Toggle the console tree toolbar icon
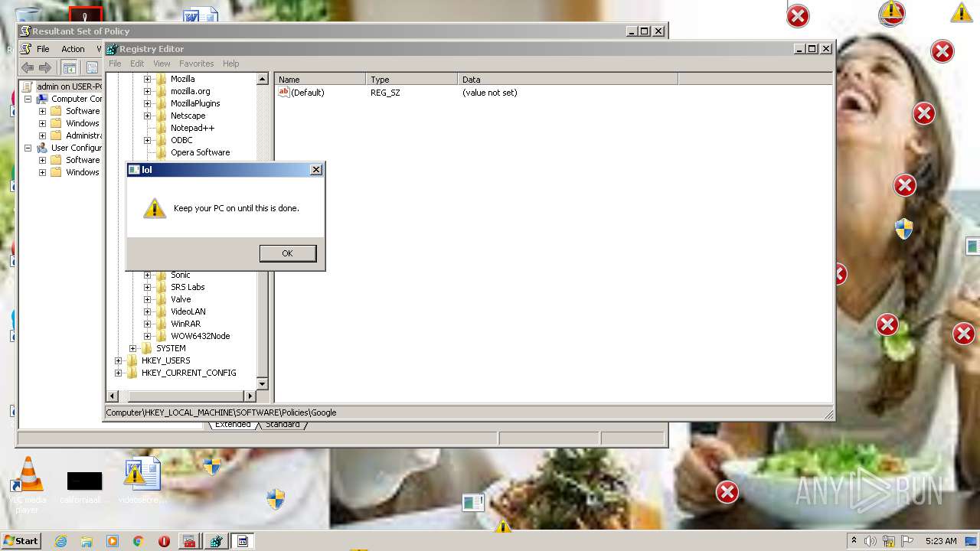980x551 pixels. pos(69,67)
